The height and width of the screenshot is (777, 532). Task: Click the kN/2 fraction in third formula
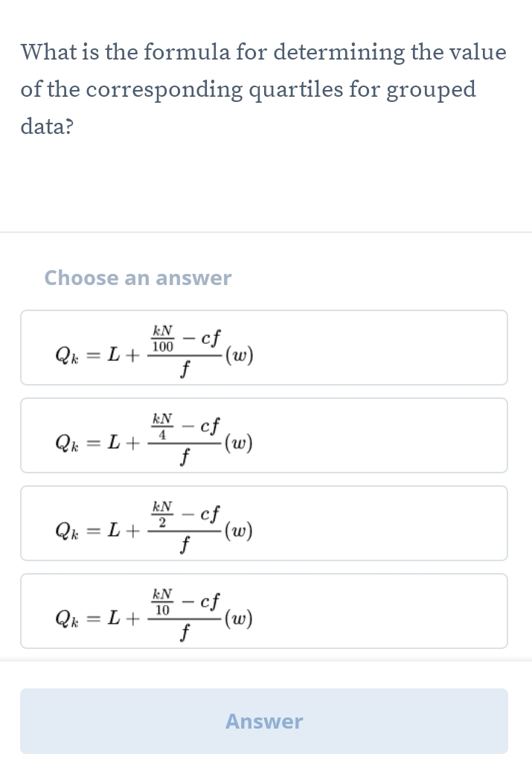pos(163,515)
